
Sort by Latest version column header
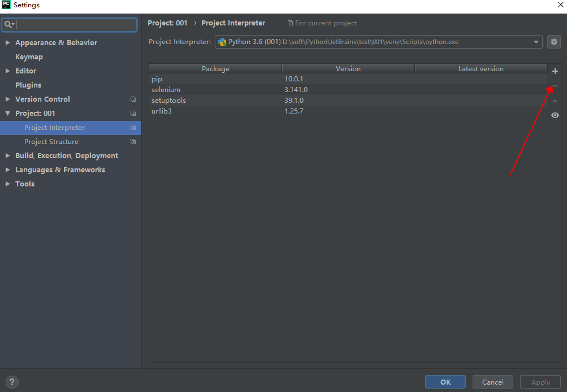(x=481, y=69)
